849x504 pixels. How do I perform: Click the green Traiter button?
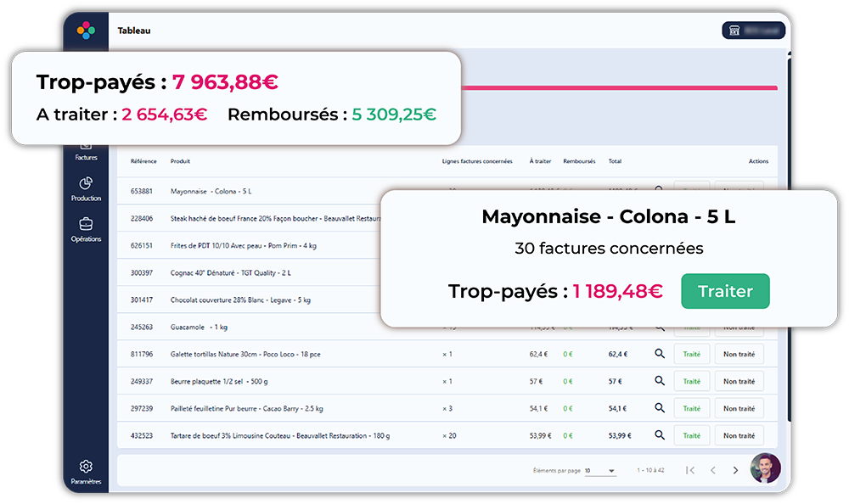point(725,291)
